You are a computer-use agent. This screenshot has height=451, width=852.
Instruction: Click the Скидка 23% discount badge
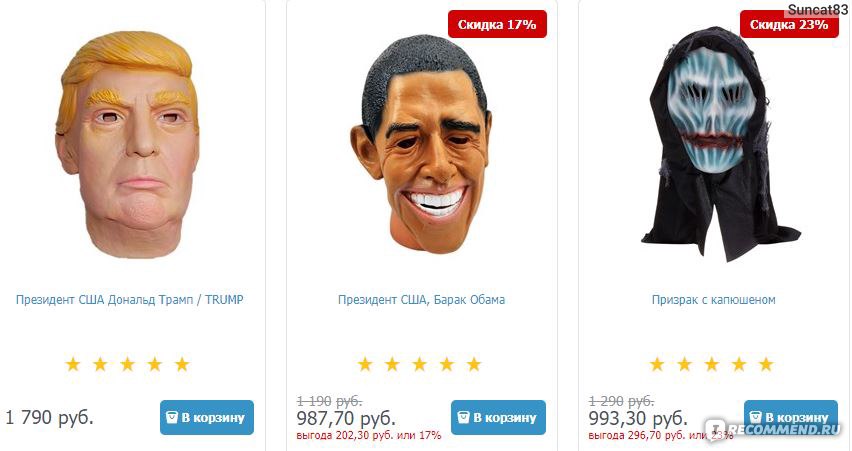789,24
